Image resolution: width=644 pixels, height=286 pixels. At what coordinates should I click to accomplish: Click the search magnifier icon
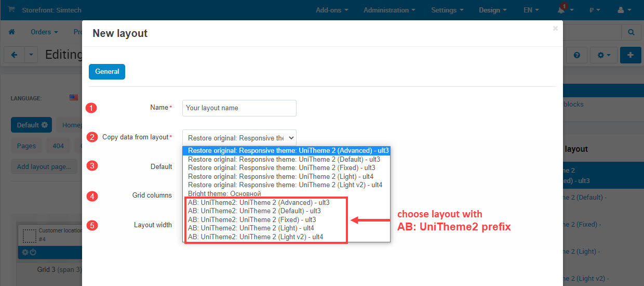[x=631, y=32]
